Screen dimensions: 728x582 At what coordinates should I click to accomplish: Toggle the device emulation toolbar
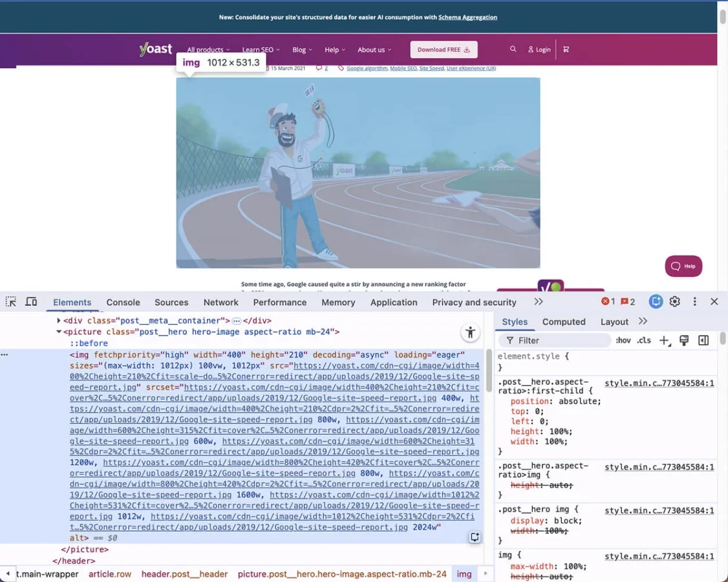coord(31,302)
